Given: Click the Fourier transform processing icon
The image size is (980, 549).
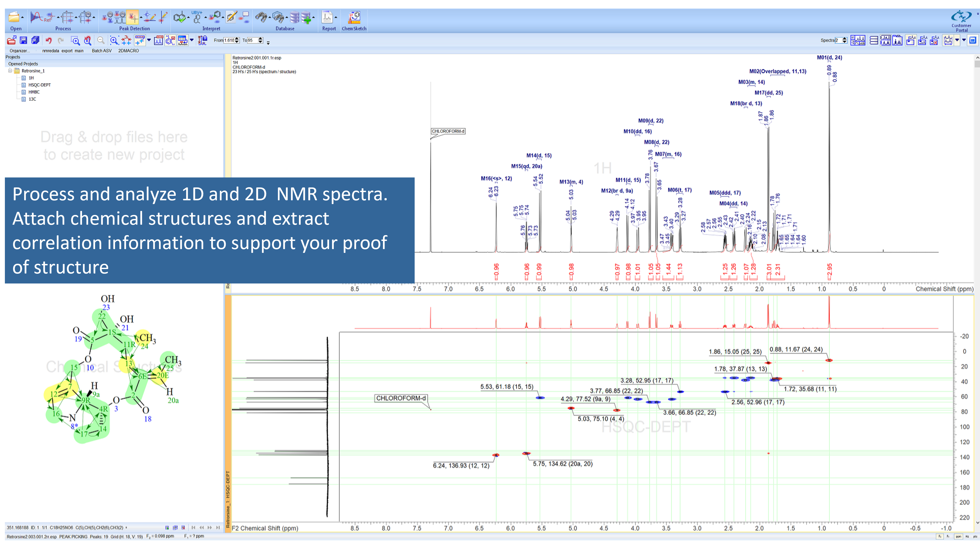Looking at the screenshot, I should [37, 18].
